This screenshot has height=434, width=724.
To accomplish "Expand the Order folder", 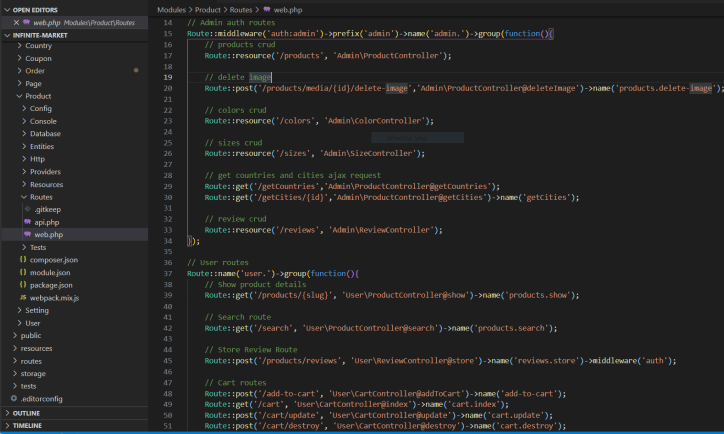I will point(19,71).
